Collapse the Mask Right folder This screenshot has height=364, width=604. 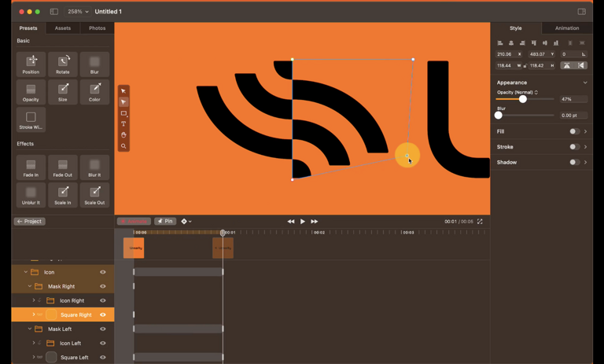[30, 287]
